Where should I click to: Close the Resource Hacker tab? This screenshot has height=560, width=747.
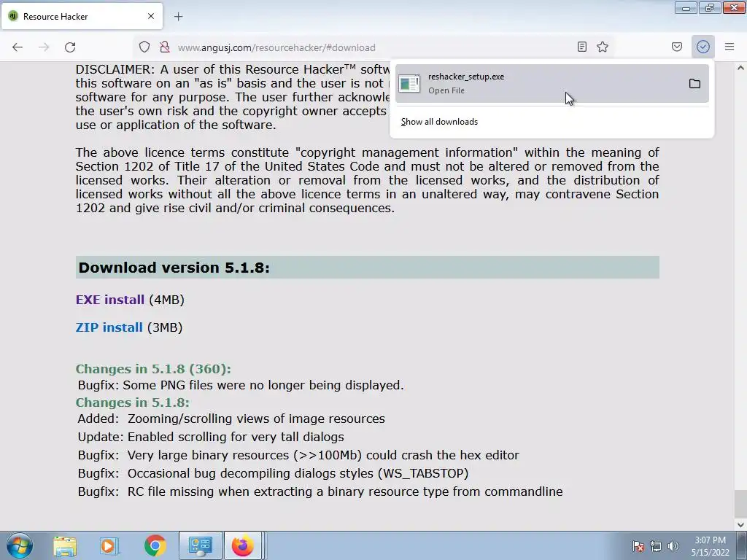point(151,16)
